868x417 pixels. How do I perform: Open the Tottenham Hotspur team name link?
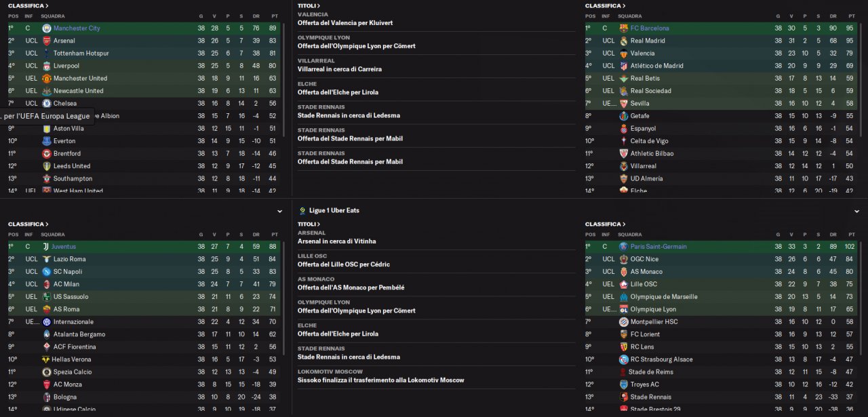click(81, 54)
